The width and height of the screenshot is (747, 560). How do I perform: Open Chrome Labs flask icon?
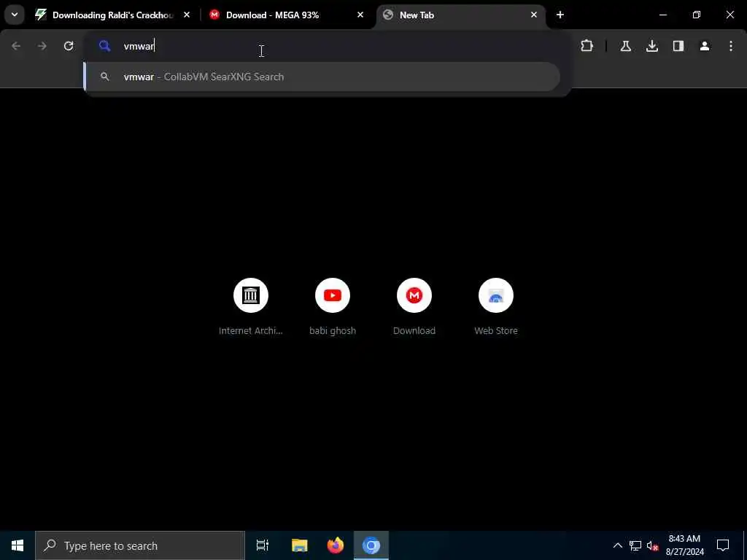pyautogui.click(x=625, y=46)
